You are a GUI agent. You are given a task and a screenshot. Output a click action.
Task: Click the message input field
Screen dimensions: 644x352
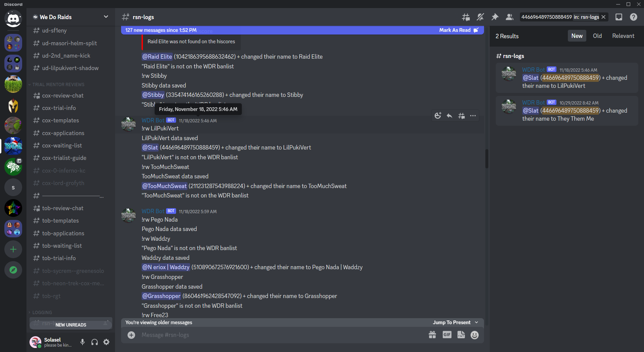coord(282,335)
